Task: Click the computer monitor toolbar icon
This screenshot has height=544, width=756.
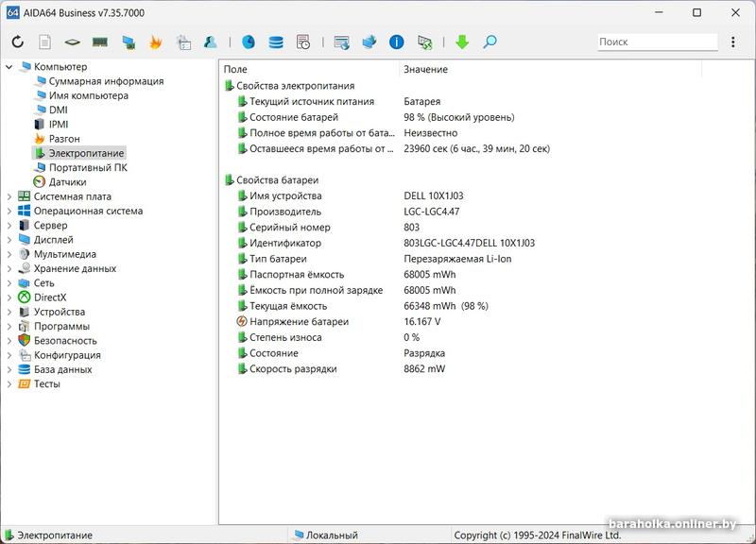Action: point(129,42)
